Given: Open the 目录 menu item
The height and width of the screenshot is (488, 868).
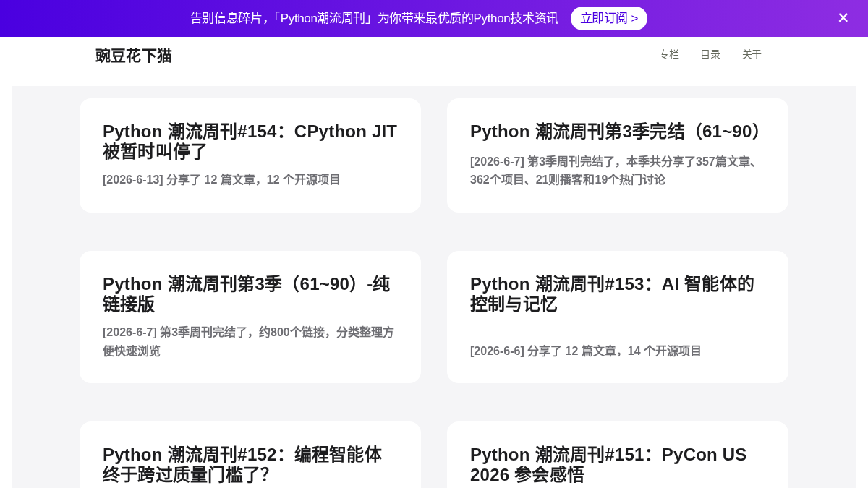Looking at the screenshot, I should pyautogui.click(x=710, y=55).
